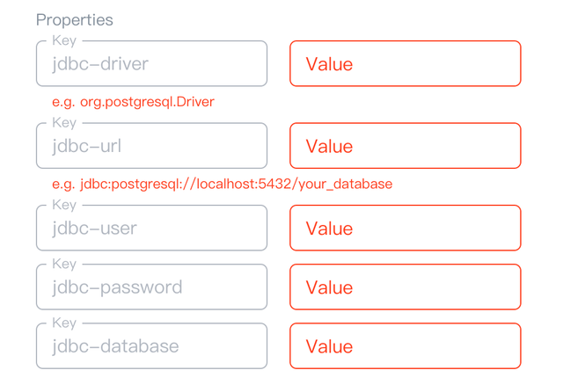Click the Properties section heading
Screen dimensions: 563x392
[74, 19]
